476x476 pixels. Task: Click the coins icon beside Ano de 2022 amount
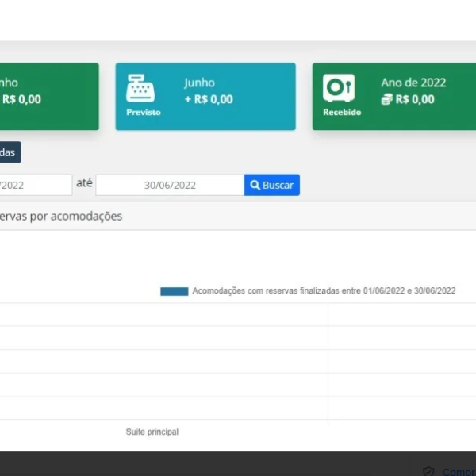click(x=386, y=99)
